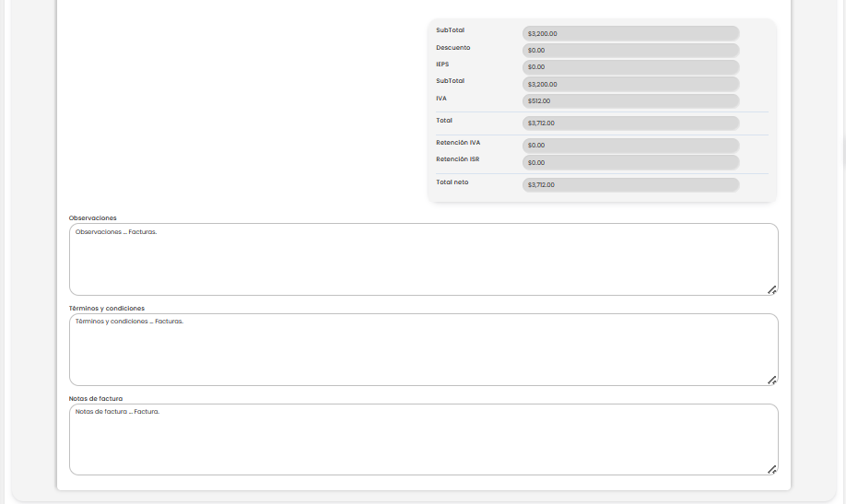Select the Total neto amount field

point(630,184)
